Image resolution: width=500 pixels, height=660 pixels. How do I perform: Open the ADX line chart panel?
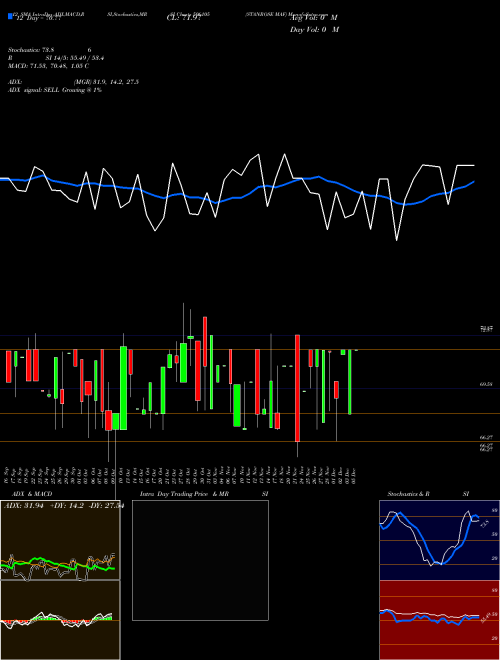coord(60,540)
